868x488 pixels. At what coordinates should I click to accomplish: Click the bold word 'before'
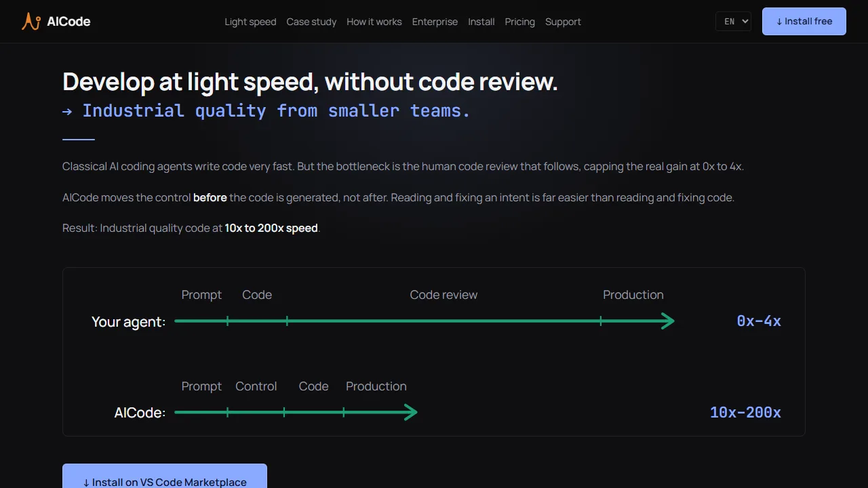(x=210, y=198)
